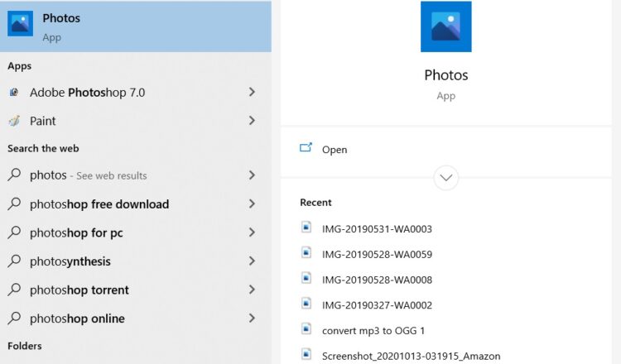Click the Paint app palette icon
The width and height of the screenshot is (621, 364).
click(x=14, y=121)
